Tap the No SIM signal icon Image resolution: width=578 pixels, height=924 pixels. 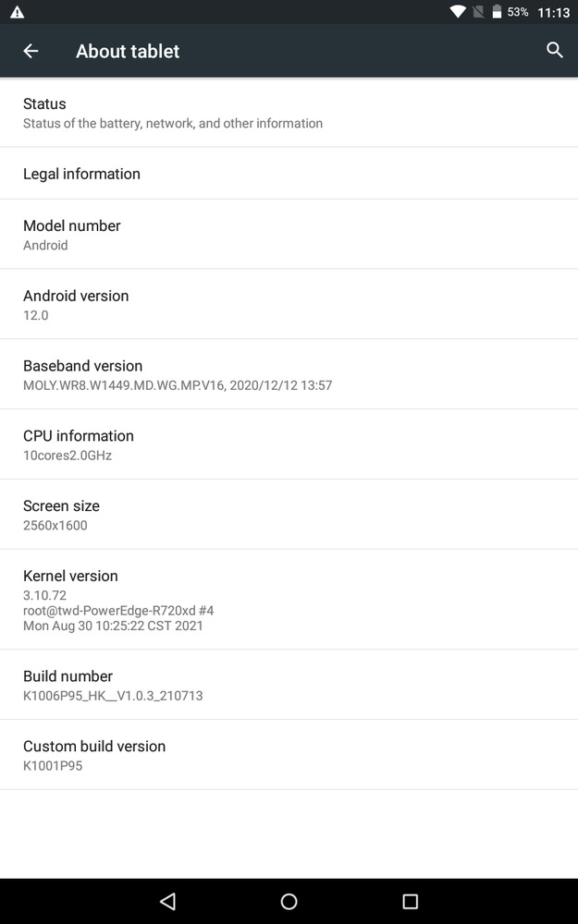pos(478,12)
